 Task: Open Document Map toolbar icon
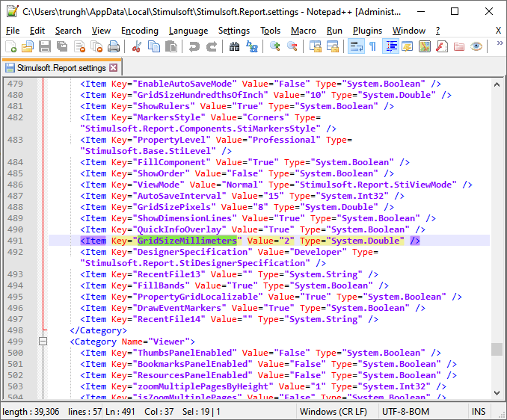[425, 46]
